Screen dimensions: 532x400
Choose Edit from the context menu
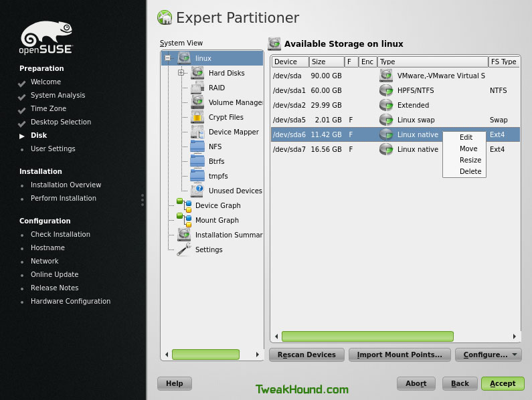[x=466, y=137]
